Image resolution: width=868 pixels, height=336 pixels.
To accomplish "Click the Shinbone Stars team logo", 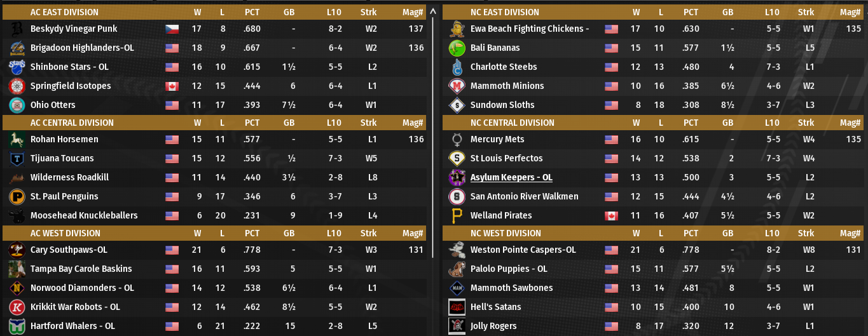I will pos(17,67).
